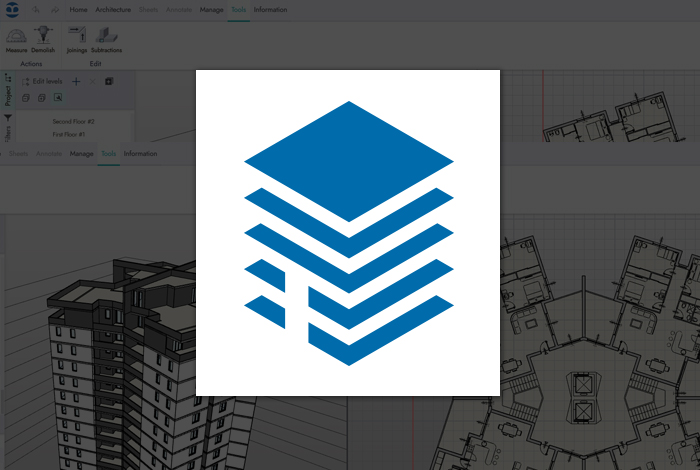Screen dimensions: 700x470
Task: Select First Floor #1 in the levels list
Action: (x=69, y=134)
